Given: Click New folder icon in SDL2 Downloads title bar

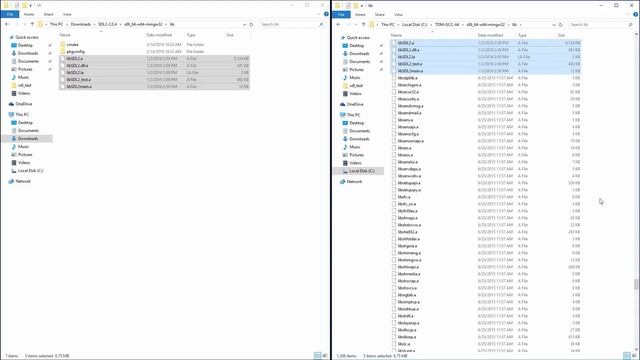Looking at the screenshot, I should pyautogui.click(x=24, y=6).
